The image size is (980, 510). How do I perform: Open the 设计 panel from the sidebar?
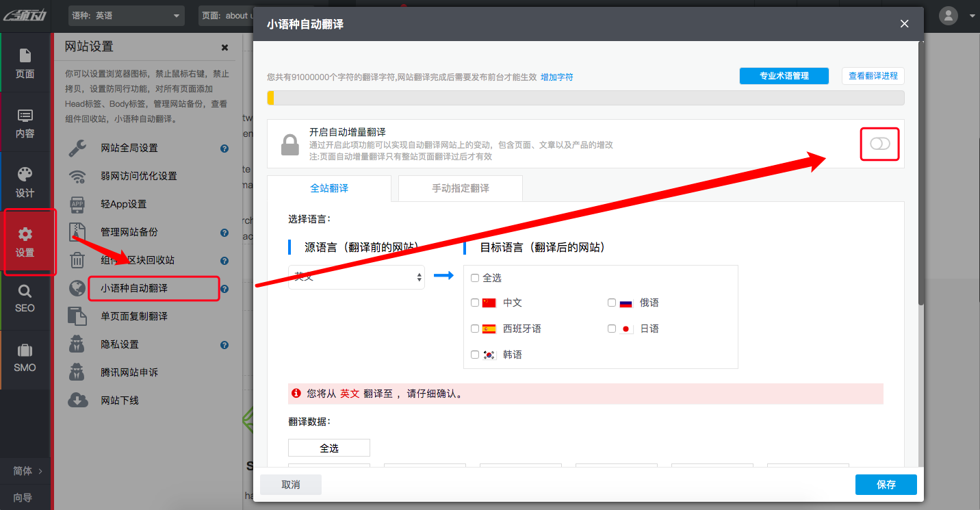tap(25, 181)
